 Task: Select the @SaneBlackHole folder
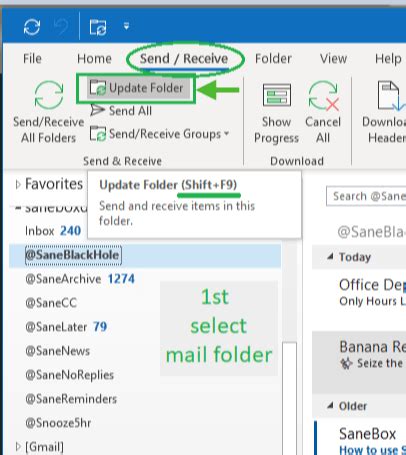click(145, 255)
